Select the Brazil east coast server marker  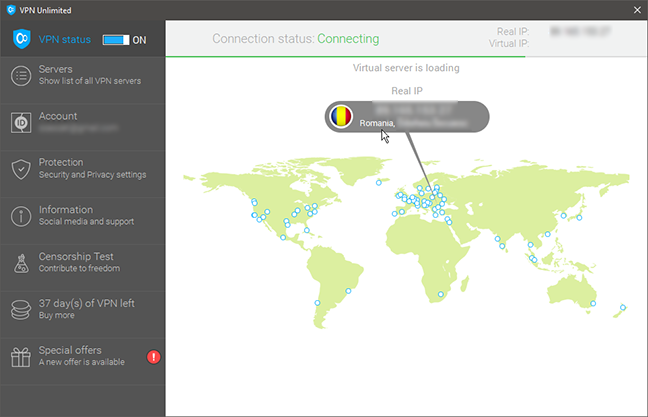(x=348, y=291)
